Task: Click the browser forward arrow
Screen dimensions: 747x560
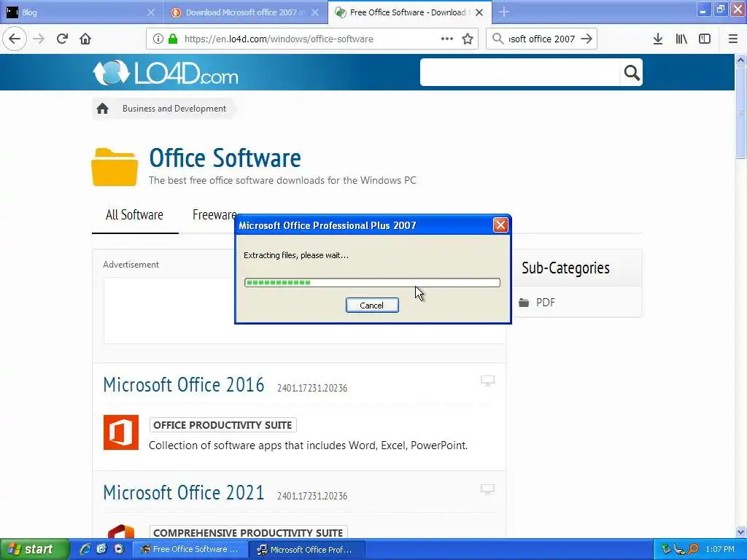Action: (39, 39)
